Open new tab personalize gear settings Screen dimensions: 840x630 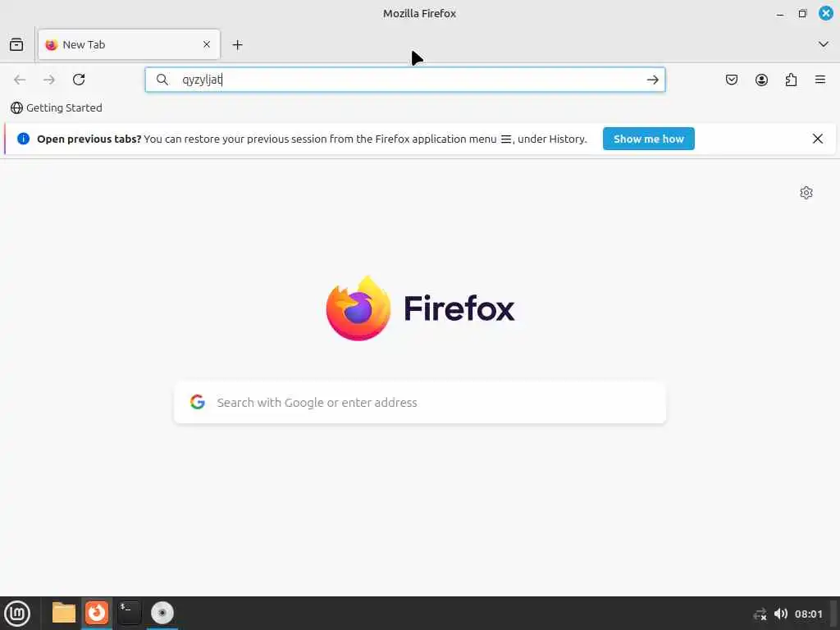click(806, 193)
